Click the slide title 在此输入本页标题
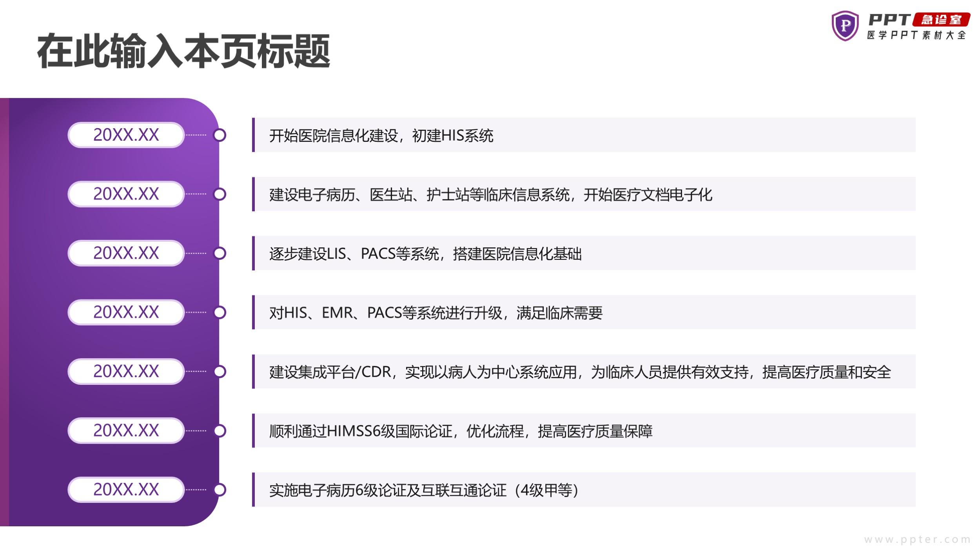This screenshot has height=551, width=980. [x=183, y=51]
